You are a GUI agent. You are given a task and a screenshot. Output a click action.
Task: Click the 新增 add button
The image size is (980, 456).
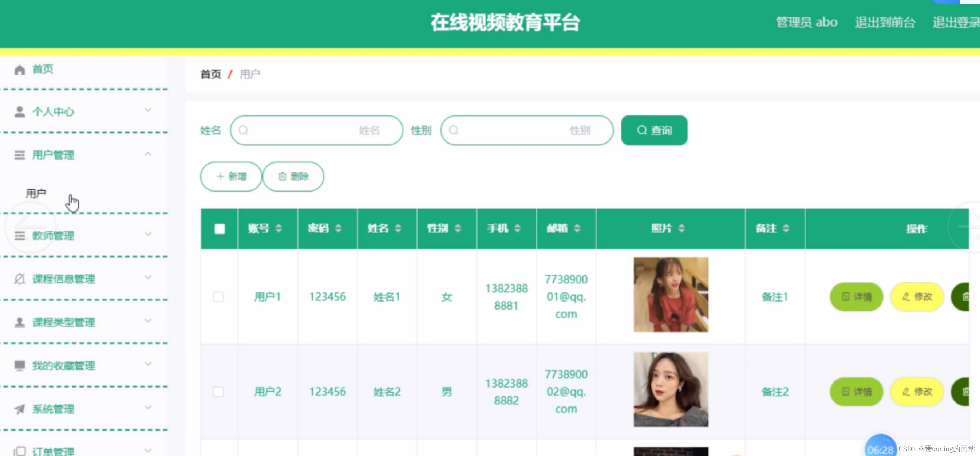click(x=231, y=176)
